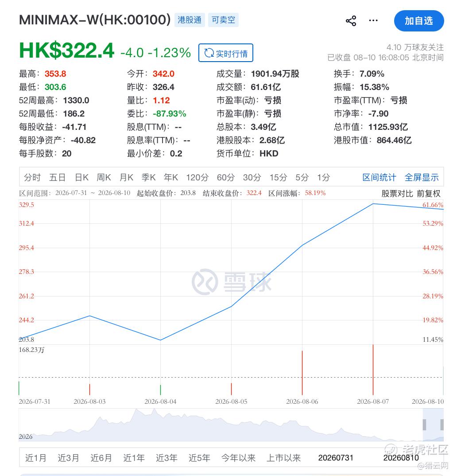Click the 2026-08-07 volume bar
Viewport: 457px width, 476px height.
[373, 370]
